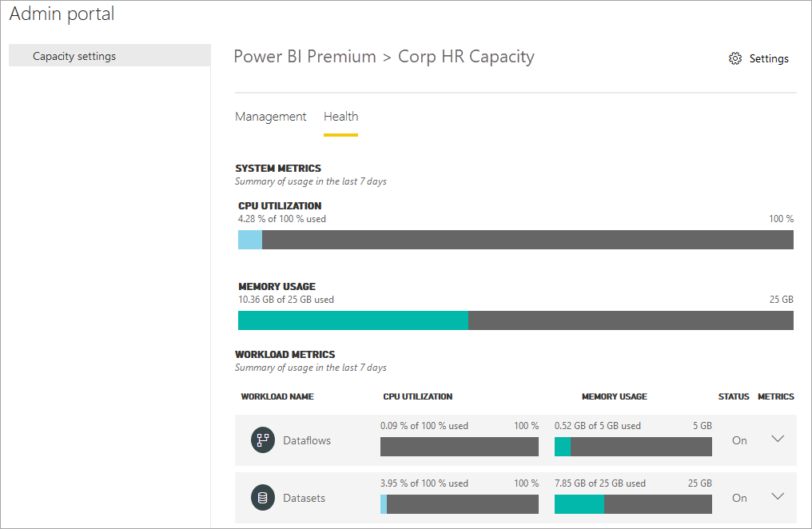
Task: Click the Dataflows memory usage bar
Action: (x=633, y=447)
